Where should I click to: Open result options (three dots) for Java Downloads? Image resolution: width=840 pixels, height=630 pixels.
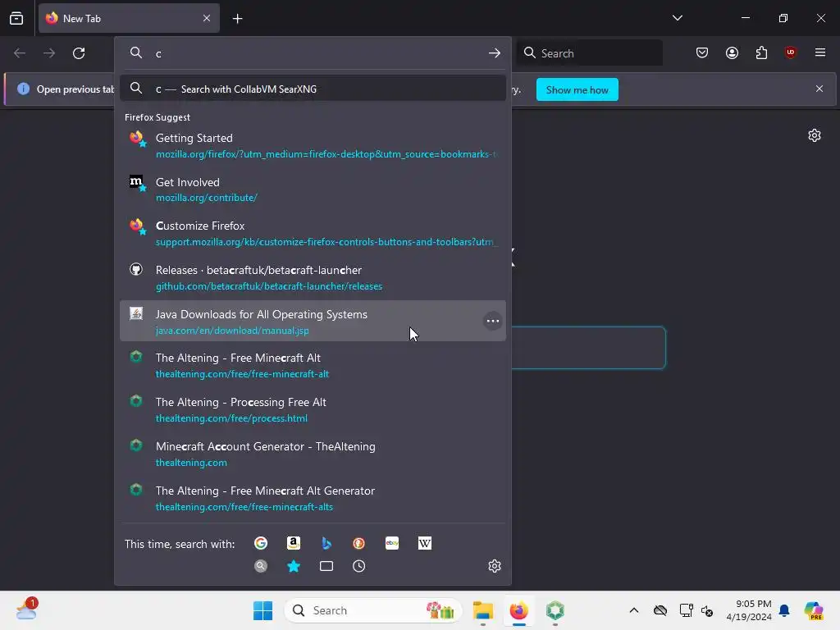coord(492,321)
